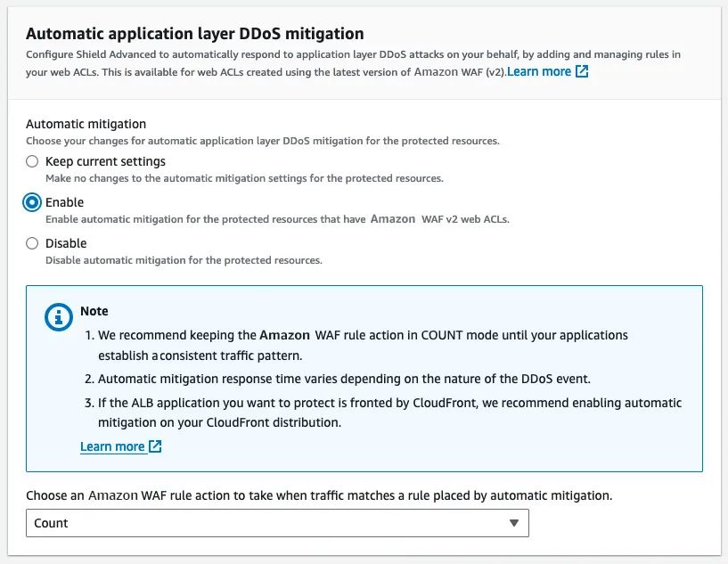
Task: Click the "Disable" option label text
Action: click(66, 243)
